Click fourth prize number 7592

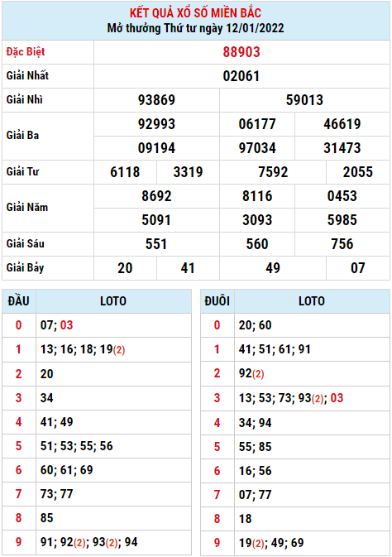pyautogui.click(x=273, y=172)
